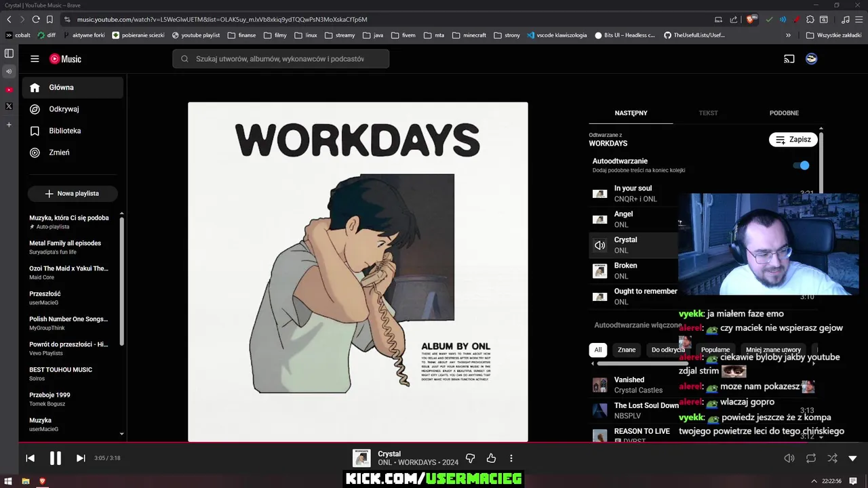The image size is (868, 488).
Task: Open BEST TOUHOU MUSIC playlist
Action: point(69,374)
